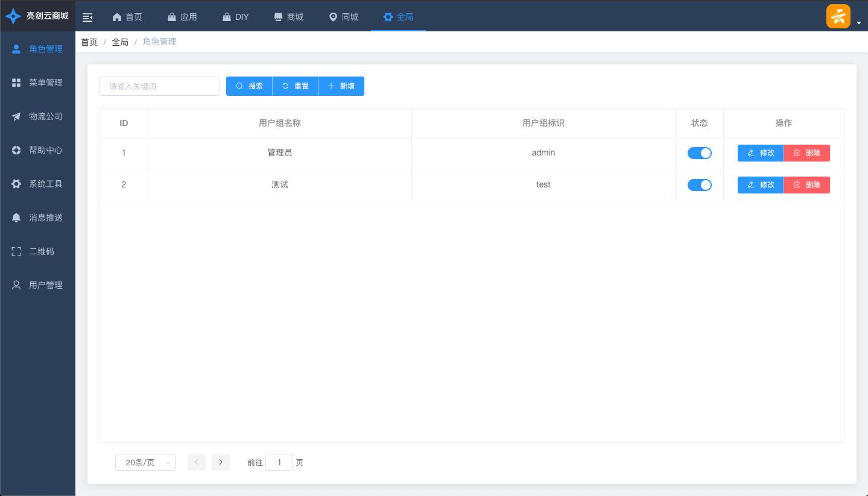Image resolution: width=868 pixels, height=496 pixels.
Task: Click the ID column header
Action: [x=124, y=123]
